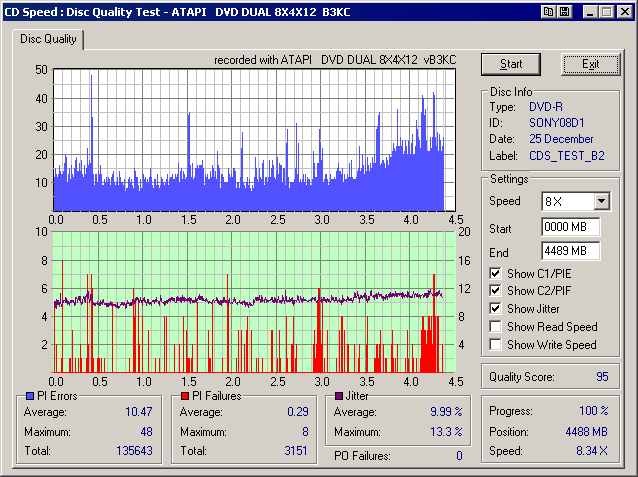Enable Show Write Speed
The image size is (638, 477).
pyautogui.click(x=497, y=345)
